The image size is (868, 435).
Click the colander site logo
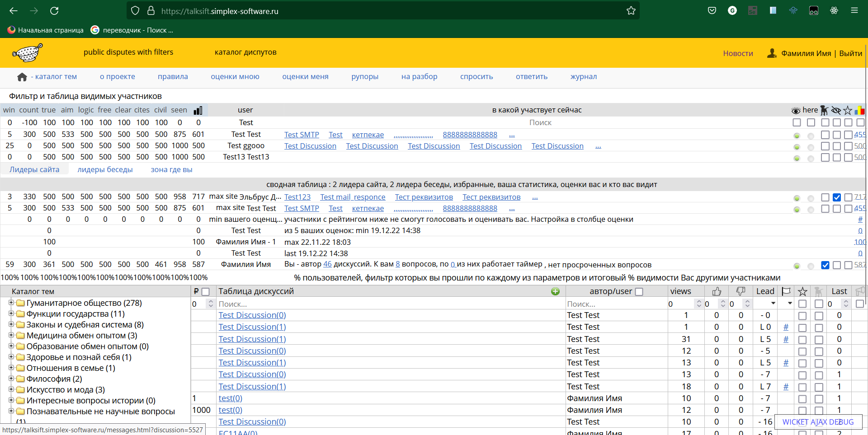coord(28,53)
